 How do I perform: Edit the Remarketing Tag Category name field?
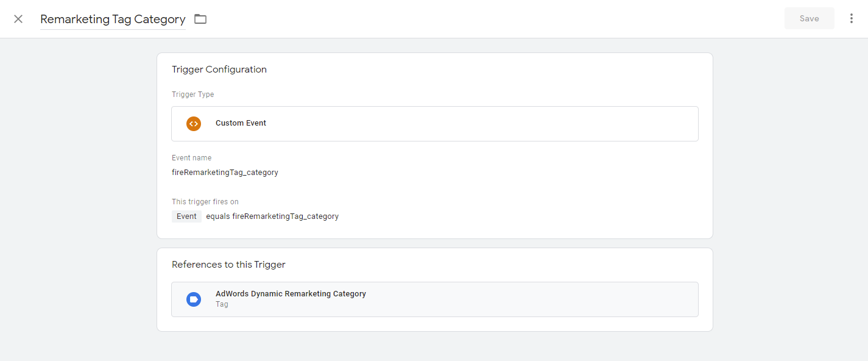(113, 20)
